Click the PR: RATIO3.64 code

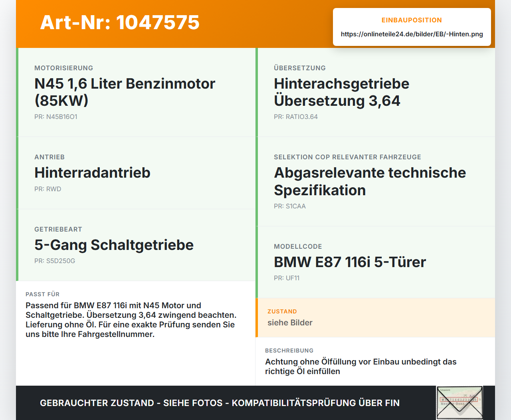(296, 117)
